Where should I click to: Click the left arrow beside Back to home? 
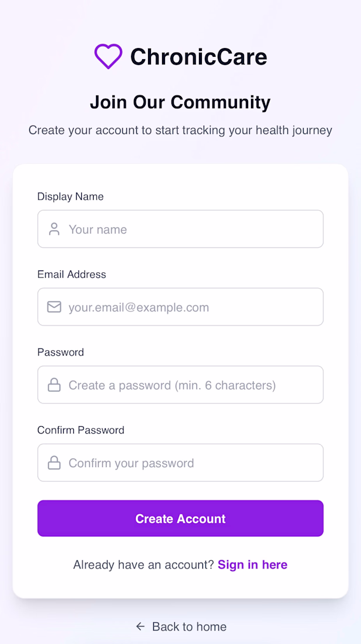[140, 626]
